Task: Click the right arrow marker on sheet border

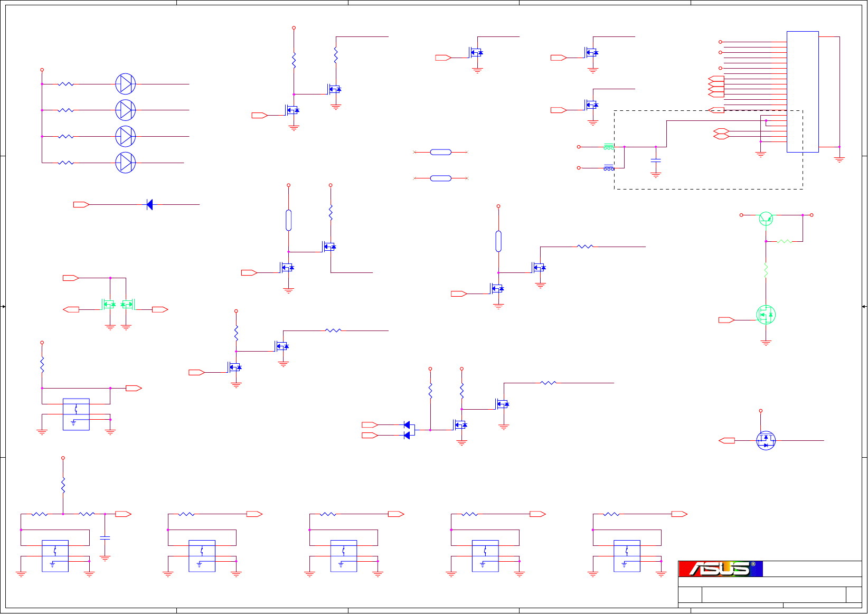Action: click(x=864, y=307)
